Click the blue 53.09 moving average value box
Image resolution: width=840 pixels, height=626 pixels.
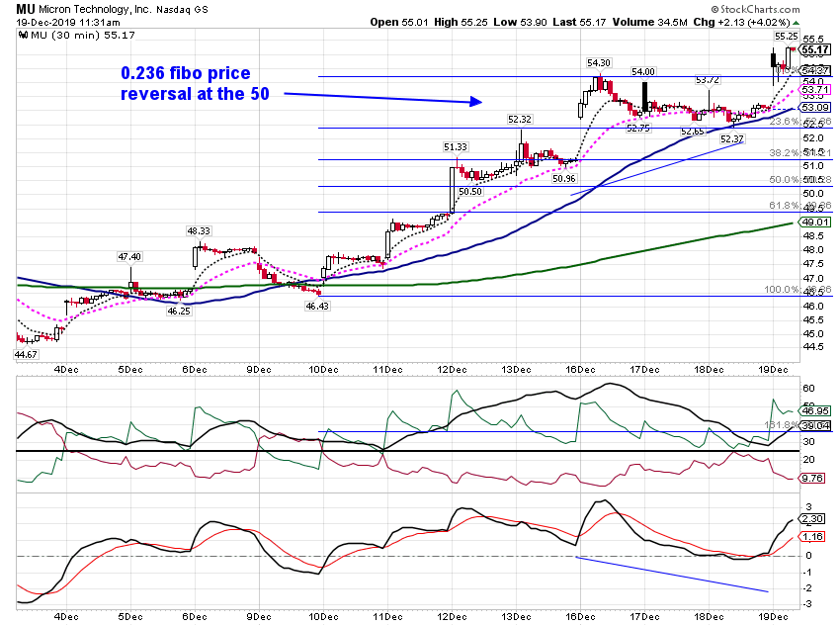tap(815, 108)
